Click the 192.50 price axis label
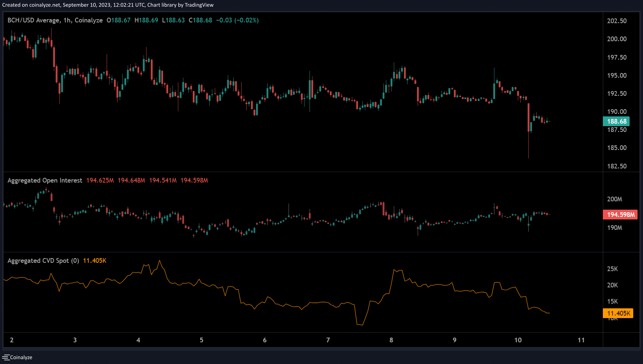643x364 pixels. point(617,94)
